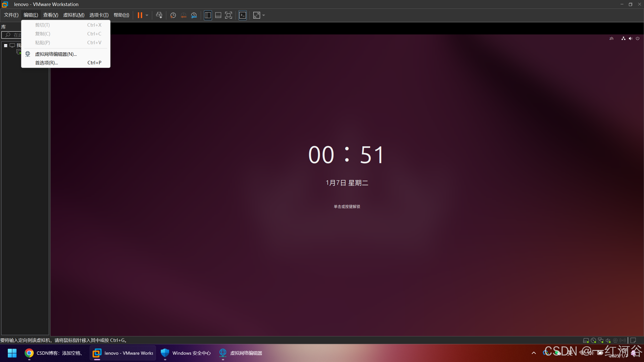Click the guest power icon in the top bar
The width and height of the screenshot is (644, 362).
(637, 38)
